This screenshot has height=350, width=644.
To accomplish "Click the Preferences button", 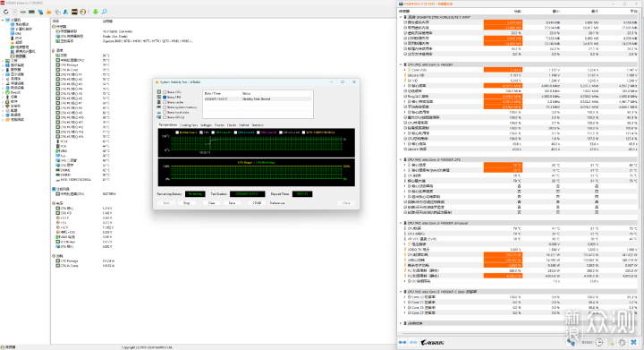I will [x=277, y=203].
